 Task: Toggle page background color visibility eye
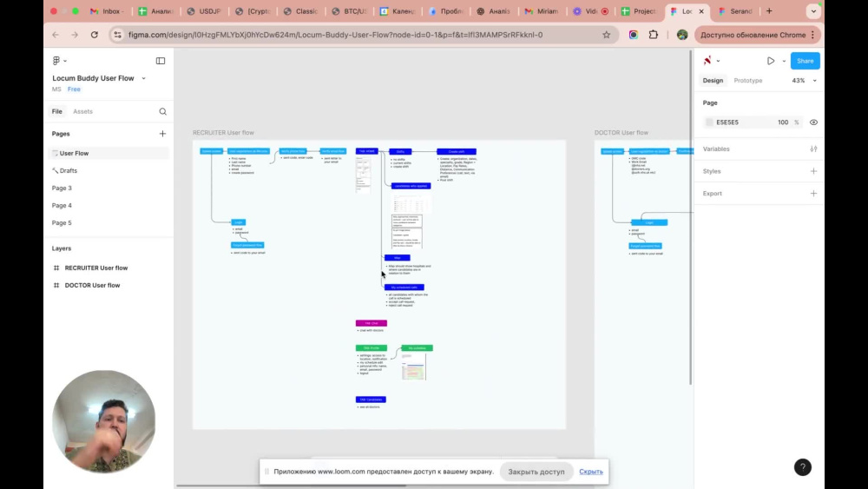tap(813, 122)
